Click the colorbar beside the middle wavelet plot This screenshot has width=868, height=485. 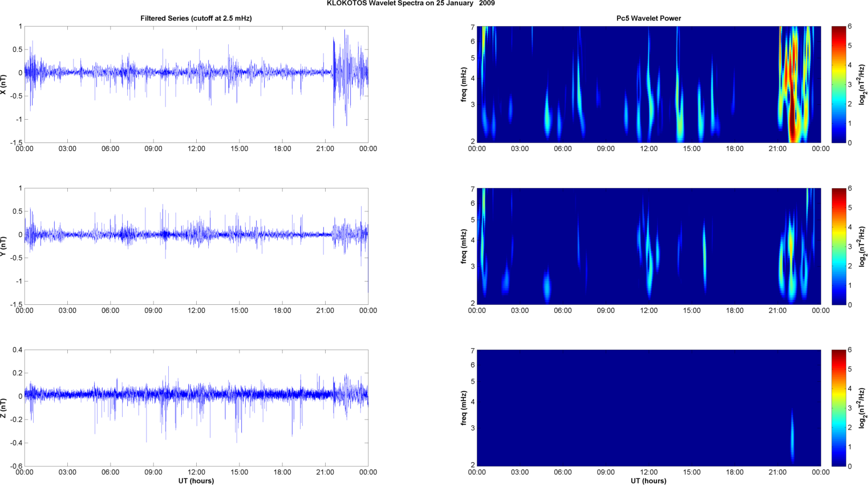(838, 246)
